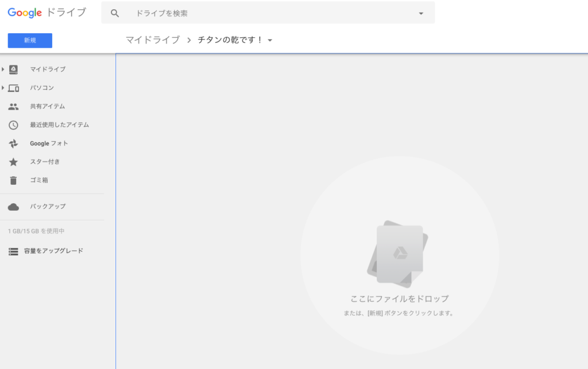The height and width of the screenshot is (369, 588).
Task: Go to マイドライブ in breadcrumb
Action: 153,40
